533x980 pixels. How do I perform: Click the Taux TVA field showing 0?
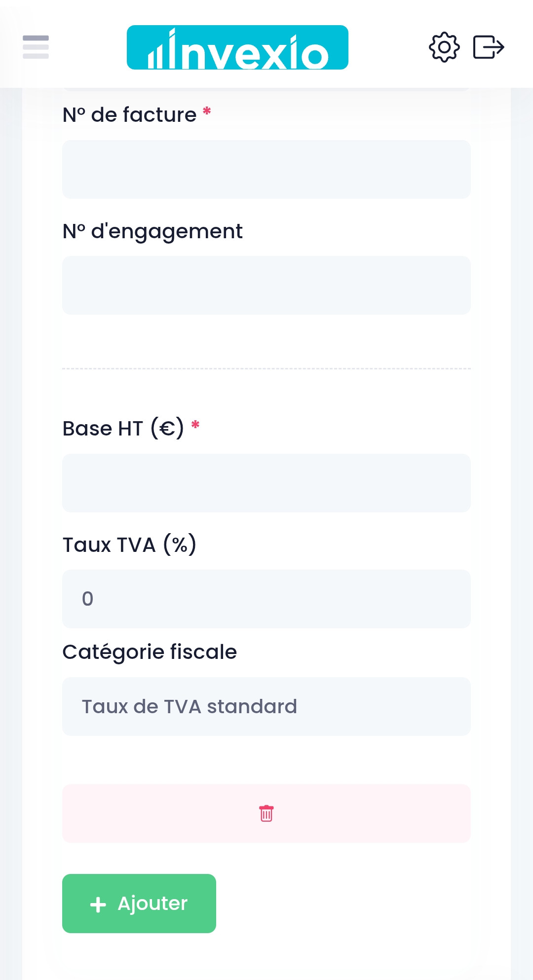266,599
